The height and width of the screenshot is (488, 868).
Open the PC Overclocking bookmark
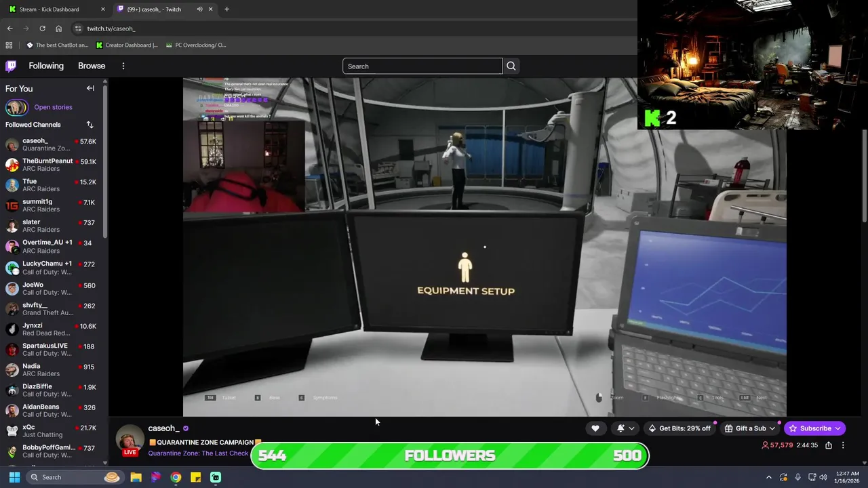[x=195, y=45]
